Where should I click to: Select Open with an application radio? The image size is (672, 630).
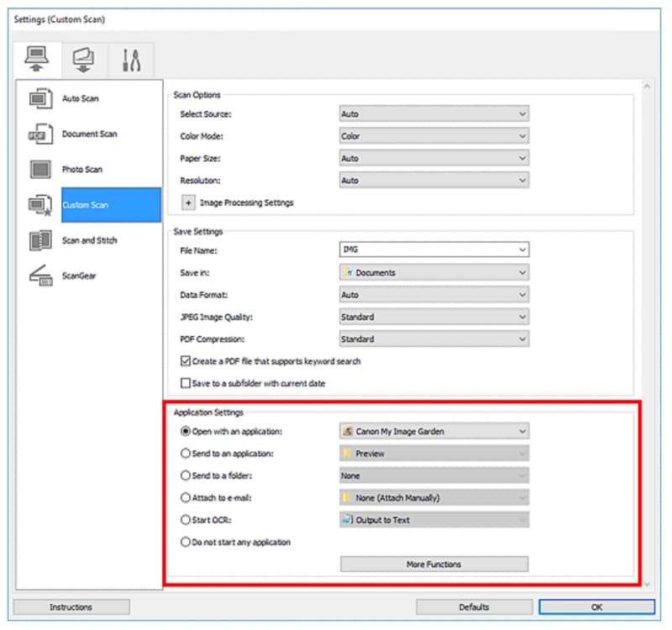coord(185,431)
